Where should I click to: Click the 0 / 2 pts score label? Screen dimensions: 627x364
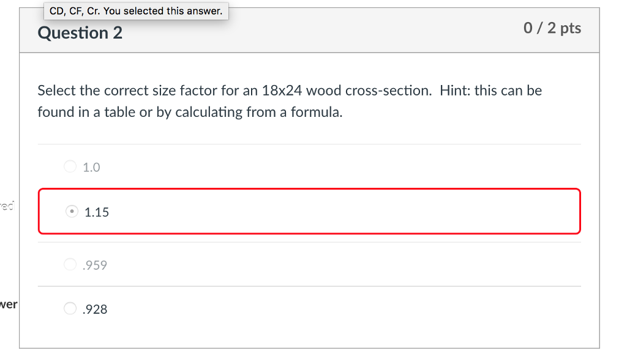click(x=552, y=28)
